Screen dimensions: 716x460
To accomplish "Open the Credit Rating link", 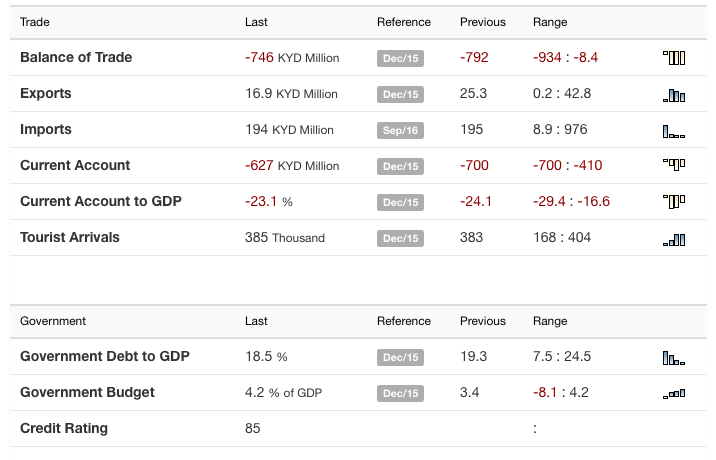I will (64, 429).
